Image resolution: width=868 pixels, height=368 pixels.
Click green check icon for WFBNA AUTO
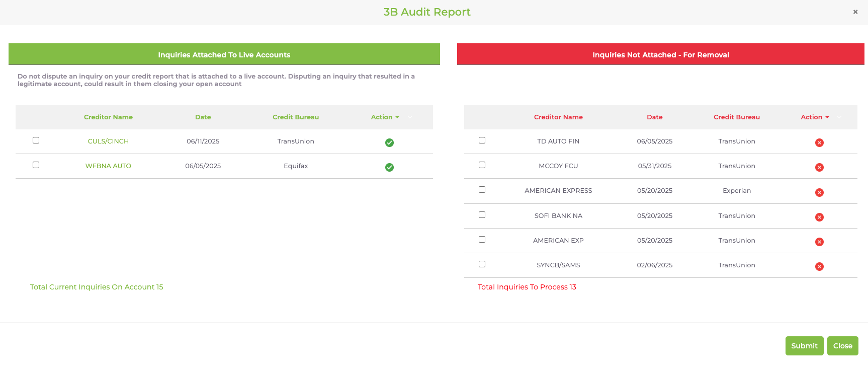tap(389, 167)
